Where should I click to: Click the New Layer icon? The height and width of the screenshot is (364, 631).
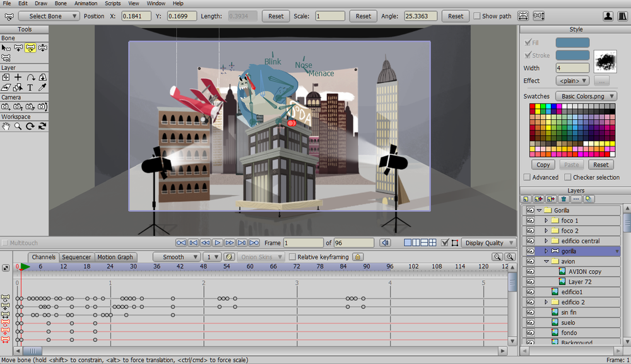pos(526,199)
